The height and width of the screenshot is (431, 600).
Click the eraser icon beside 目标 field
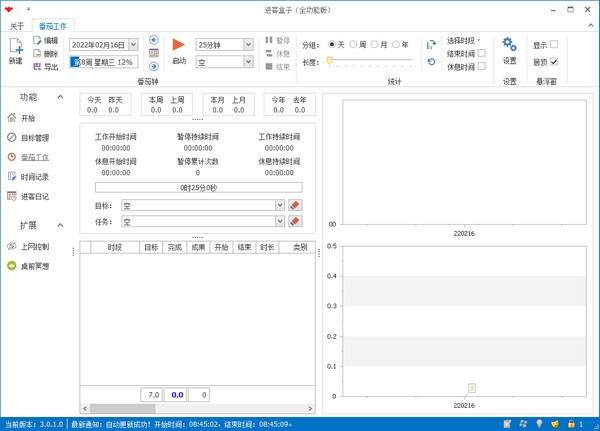(295, 205)
